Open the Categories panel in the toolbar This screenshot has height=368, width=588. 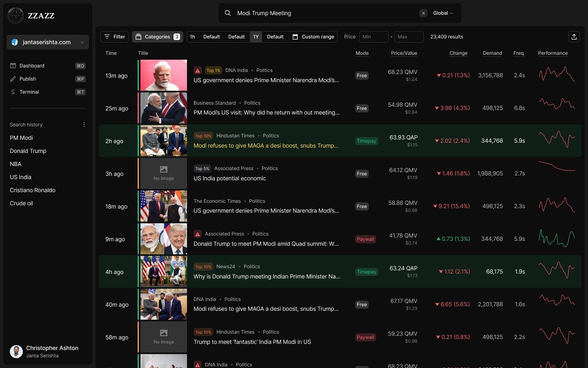157,37
